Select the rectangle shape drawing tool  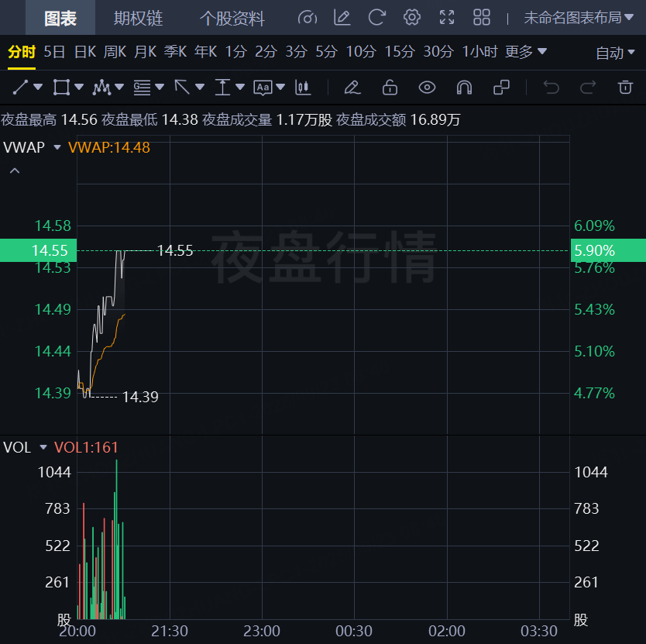point(61,88)
